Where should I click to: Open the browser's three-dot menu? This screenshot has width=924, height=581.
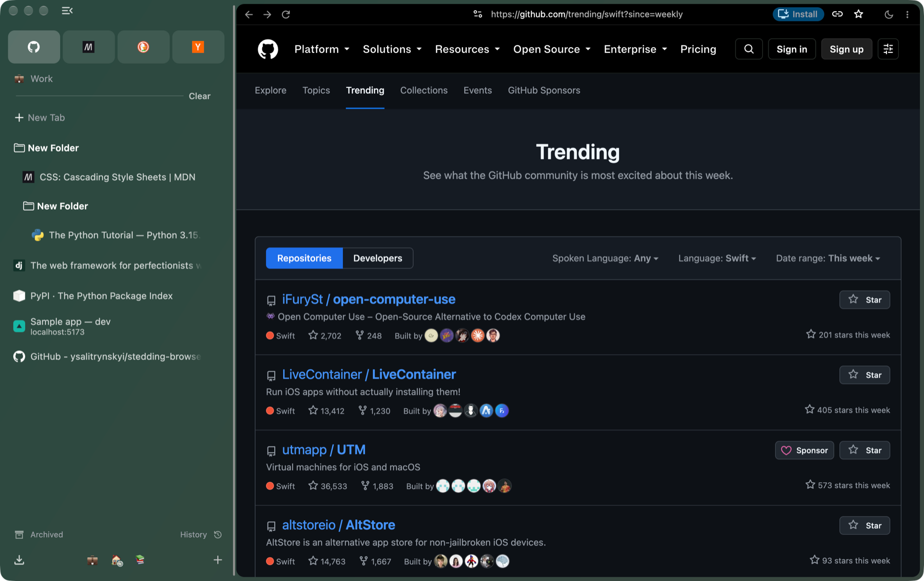pyautogui.click(x=908, y=14)
